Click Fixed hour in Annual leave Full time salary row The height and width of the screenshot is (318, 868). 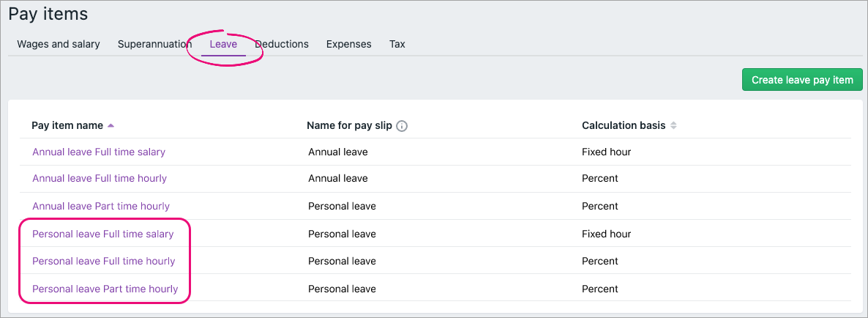point(606,152)
